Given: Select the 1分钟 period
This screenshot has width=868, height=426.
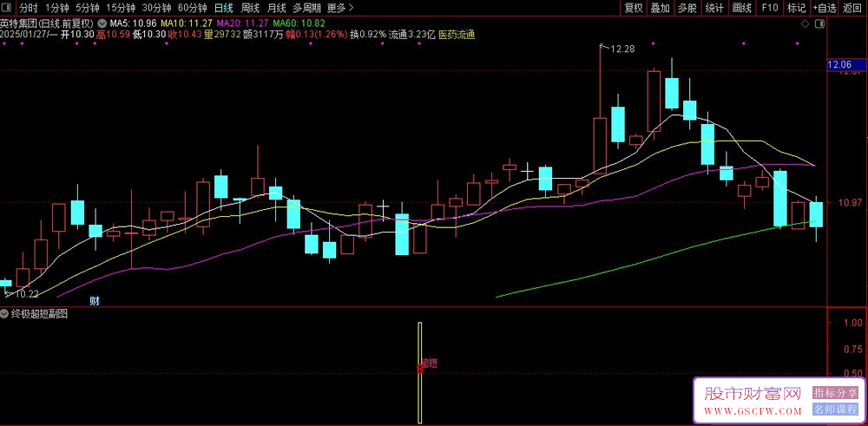Looking at the screenshot, I should pos(56,8).
